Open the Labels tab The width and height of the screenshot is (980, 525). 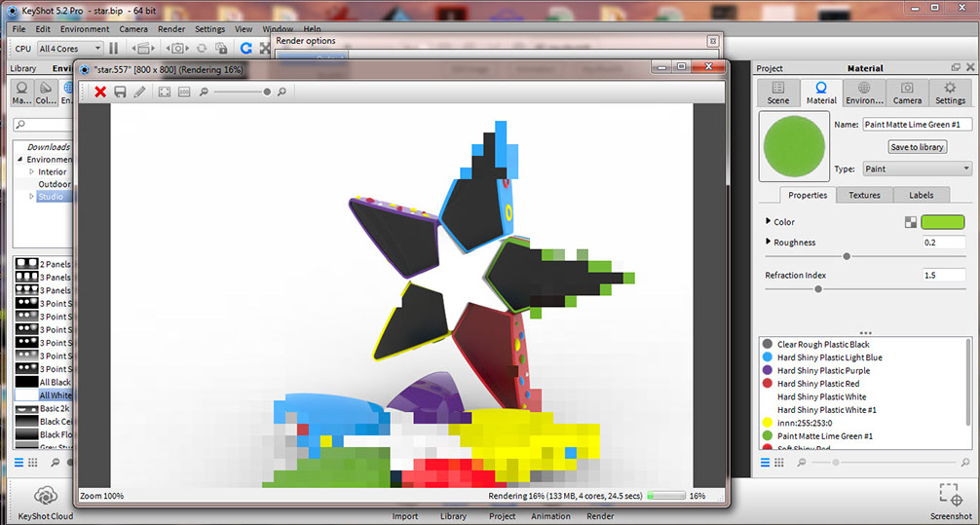(x=922, y=195)
